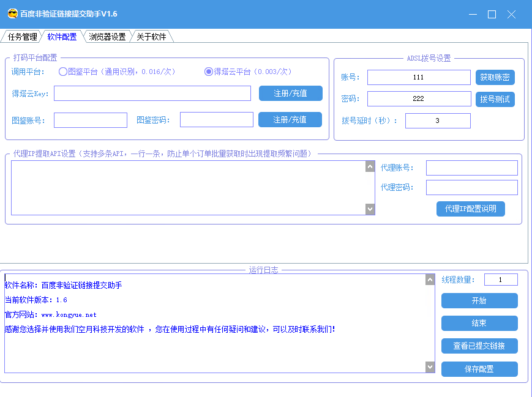Focus the ADSL 账号 field showing 111
Screen dimensions: 532x397
419,77
